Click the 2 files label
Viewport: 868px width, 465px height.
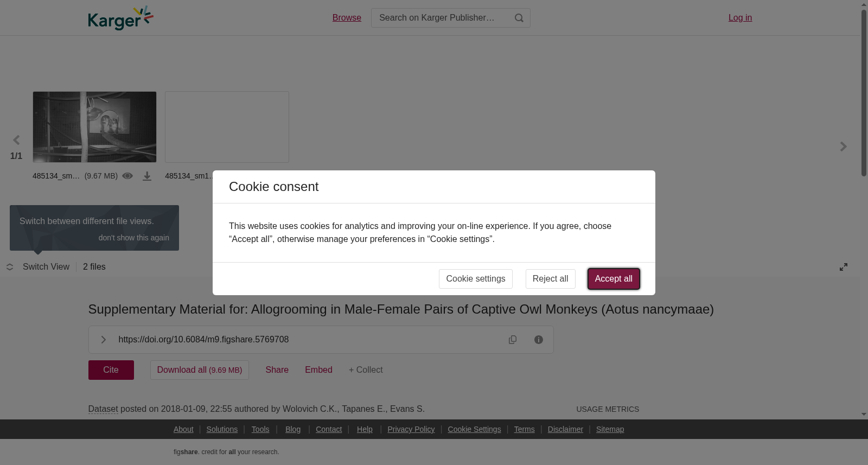pyautogui.click(x=94, y=267)
